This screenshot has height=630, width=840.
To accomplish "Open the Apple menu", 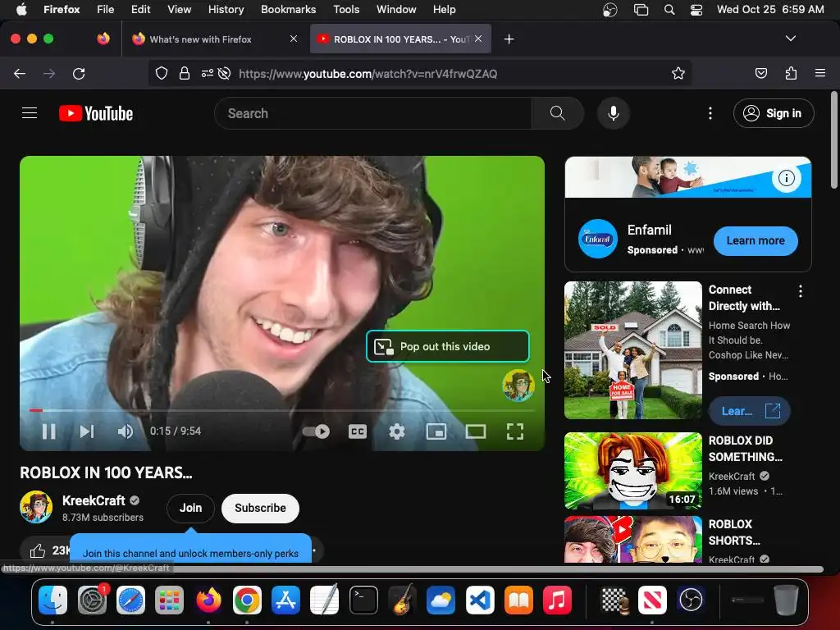I will [x=21, y=9].
